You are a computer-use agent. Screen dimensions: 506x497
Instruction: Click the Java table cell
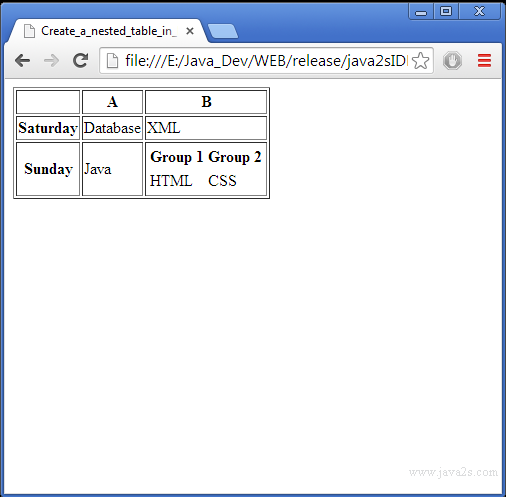pyautogui.click(x=112, y=169)
